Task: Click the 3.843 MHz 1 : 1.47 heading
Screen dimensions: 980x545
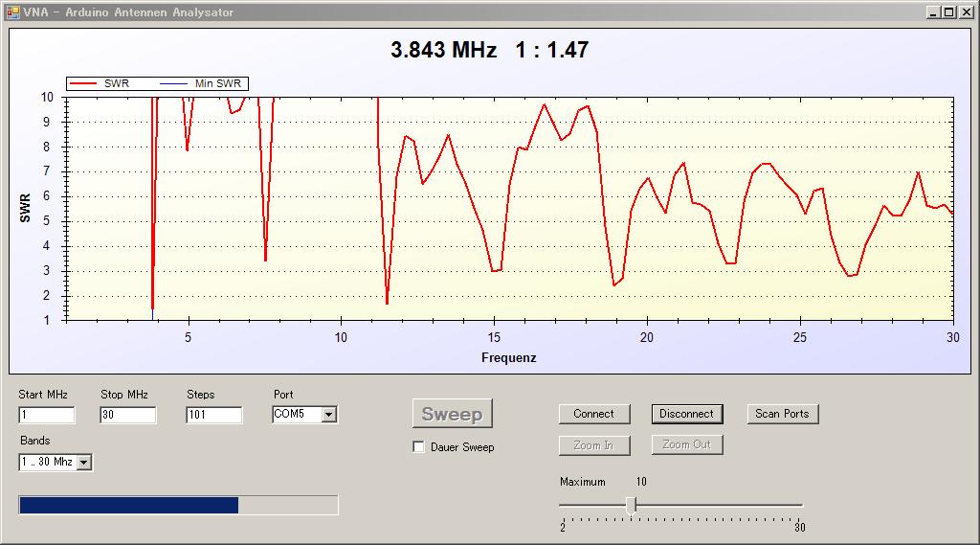Action: [x=489, y=50]
